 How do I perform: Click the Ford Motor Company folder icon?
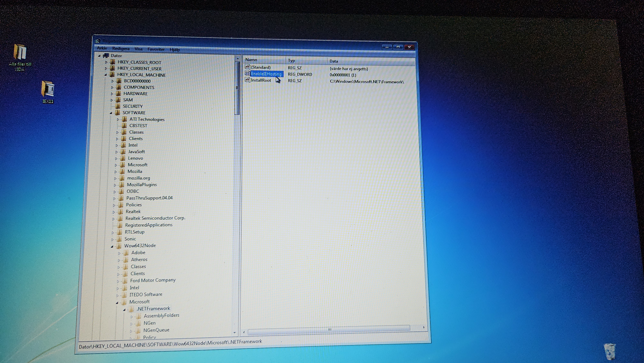click(x=125, y=281)
